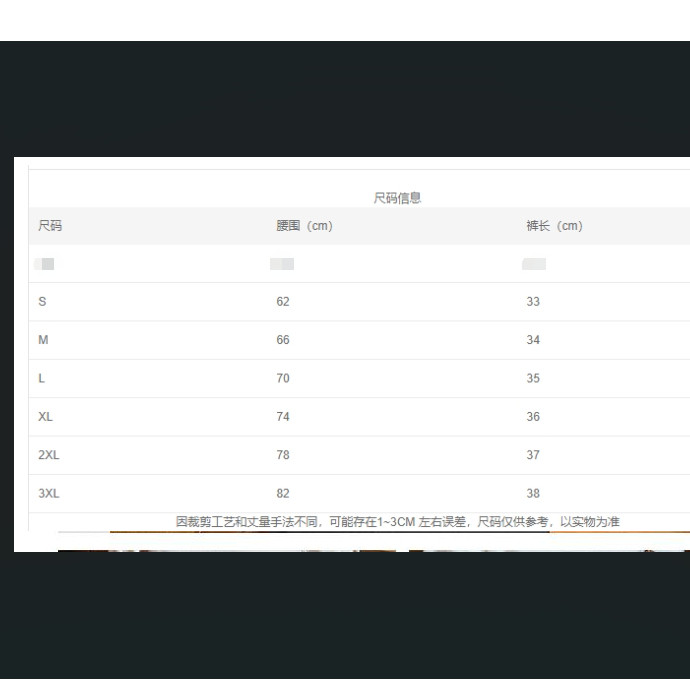Click the 尺码信息 table title

(397, 198)
